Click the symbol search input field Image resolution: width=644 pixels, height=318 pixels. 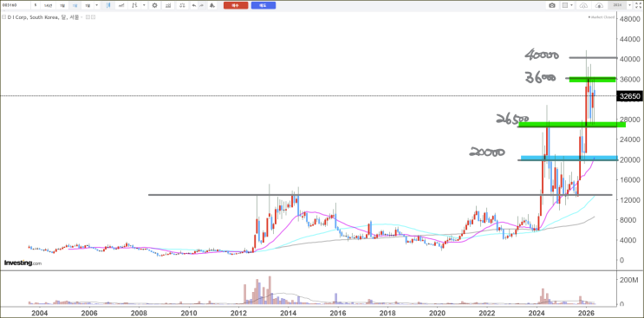pos(16,5)
